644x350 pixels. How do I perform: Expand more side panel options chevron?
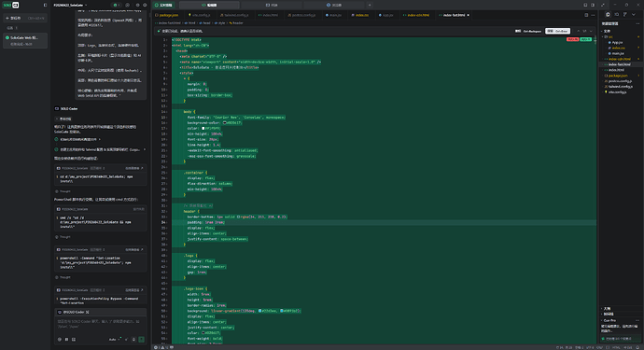click(x=634, y=14)
